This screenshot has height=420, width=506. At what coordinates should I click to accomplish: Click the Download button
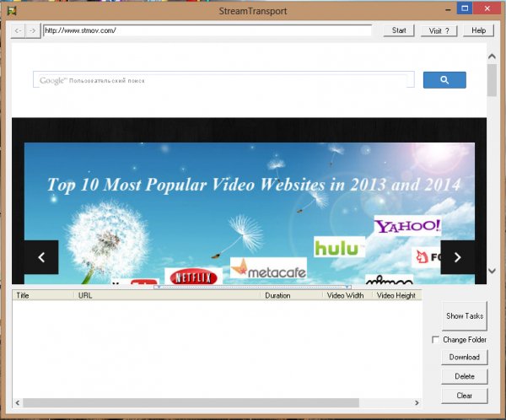click(x=465, y=357)
